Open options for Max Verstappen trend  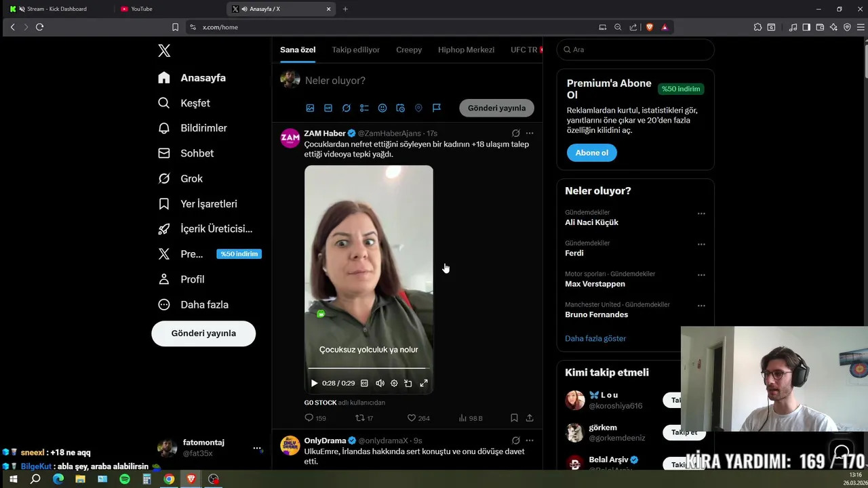[x=701, y=275]
